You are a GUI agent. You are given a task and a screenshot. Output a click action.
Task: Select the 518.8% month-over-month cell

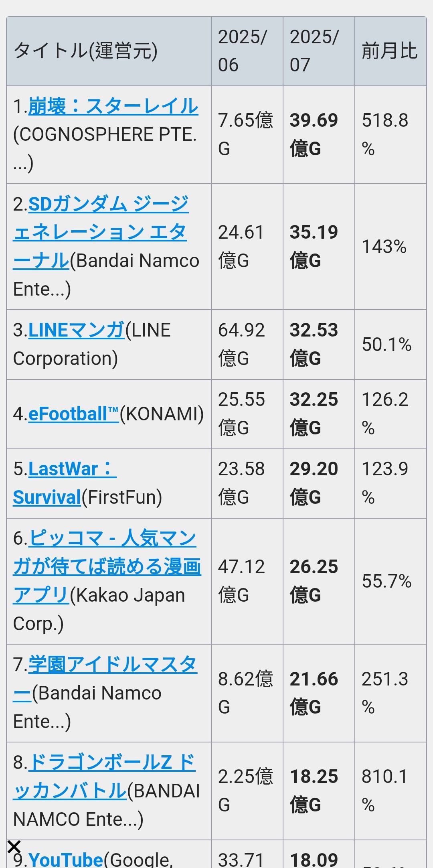[x=391, y=135]
